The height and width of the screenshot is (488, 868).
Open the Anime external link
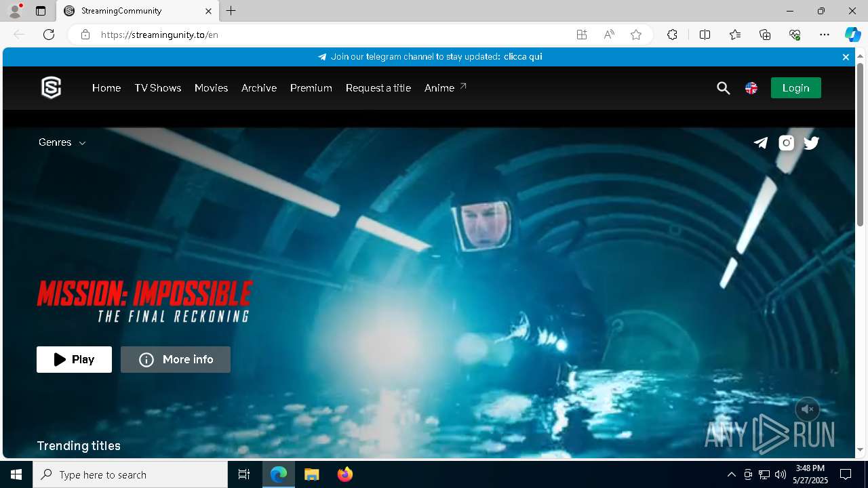446,87
